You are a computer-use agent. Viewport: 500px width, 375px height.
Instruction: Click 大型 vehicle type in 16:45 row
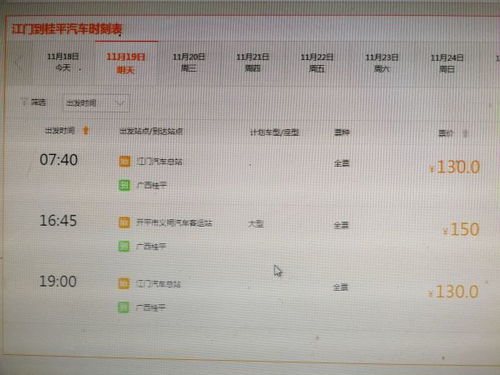(x=256, y=224)
